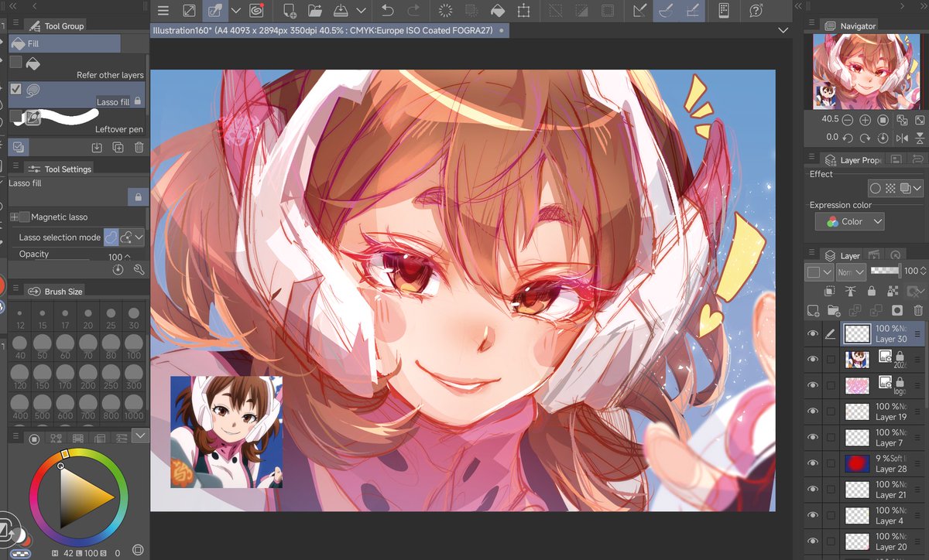Open the help question-mark icon
The width and height of the screenshot is (929, 560).
point(756,11)
